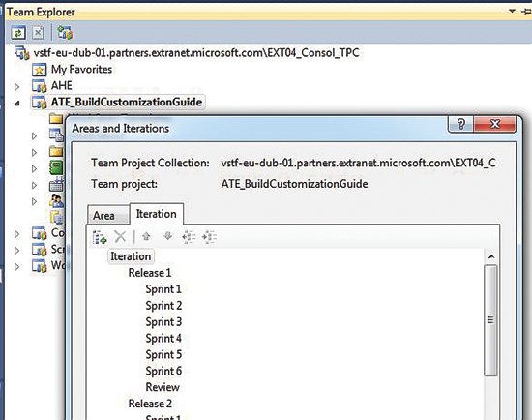Viewport: 532px width, 420px height.
Task: Select ATE_BuildCustomizationGuide in Team Explorer
Action: click(127, 102)
